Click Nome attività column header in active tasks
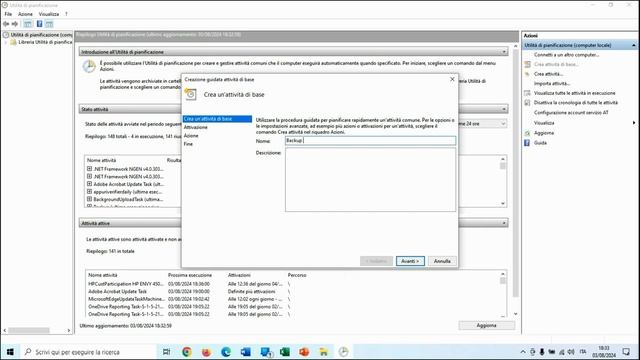 (102, 275)
